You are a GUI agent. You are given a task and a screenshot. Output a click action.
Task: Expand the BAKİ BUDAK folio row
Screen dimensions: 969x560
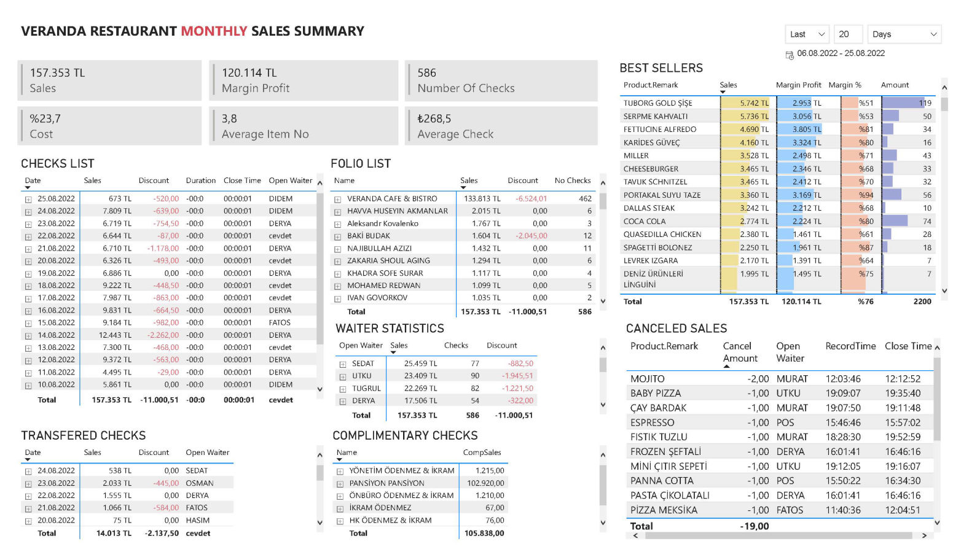click(x=337, y=236)
